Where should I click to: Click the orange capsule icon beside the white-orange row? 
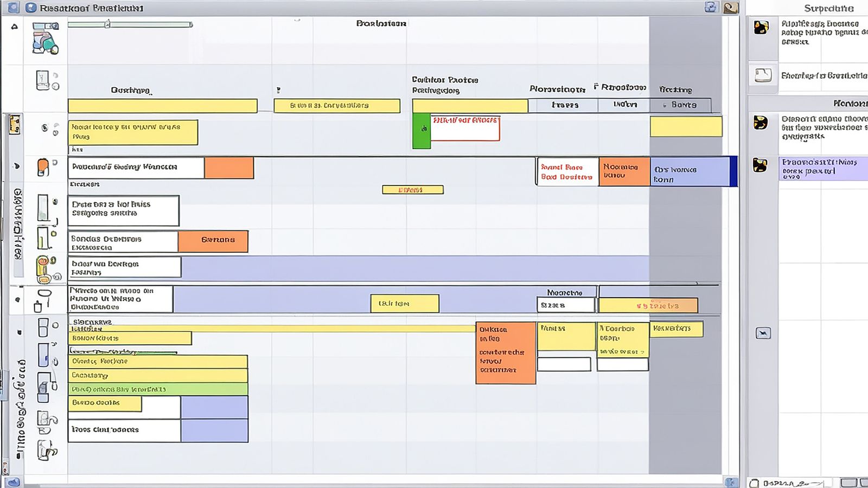tap(43, 167)
